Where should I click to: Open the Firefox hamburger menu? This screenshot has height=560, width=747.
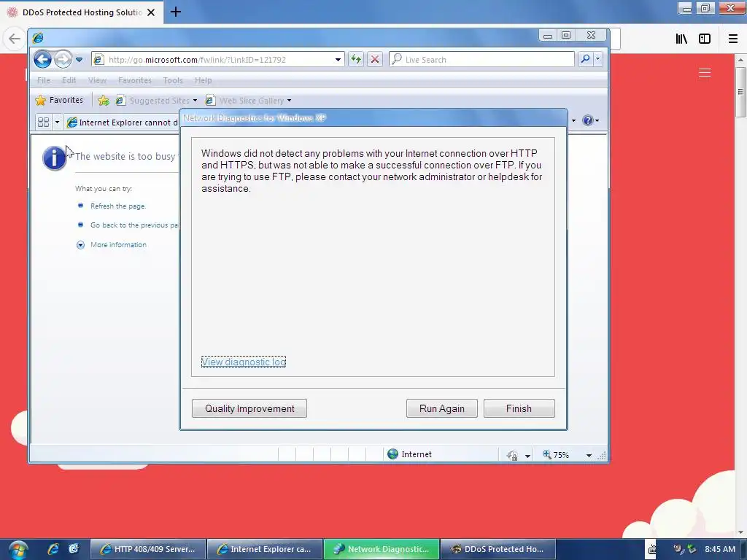(x=732, y=39)
